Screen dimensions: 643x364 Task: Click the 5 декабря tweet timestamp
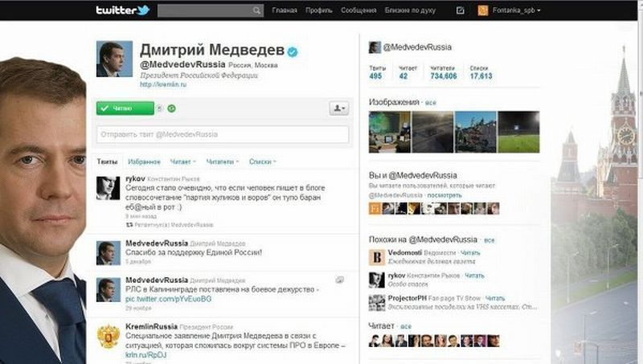(x=138, y=261)
